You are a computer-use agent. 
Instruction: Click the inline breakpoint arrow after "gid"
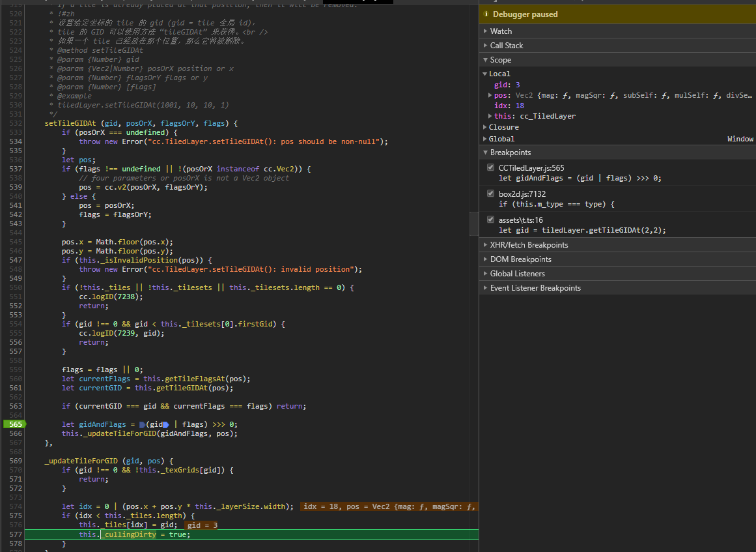coord(165,425)
